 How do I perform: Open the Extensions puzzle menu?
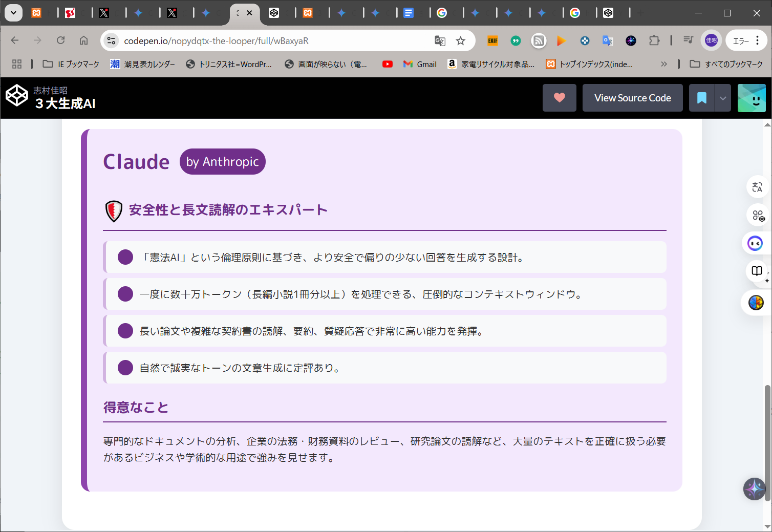(654, 41)
